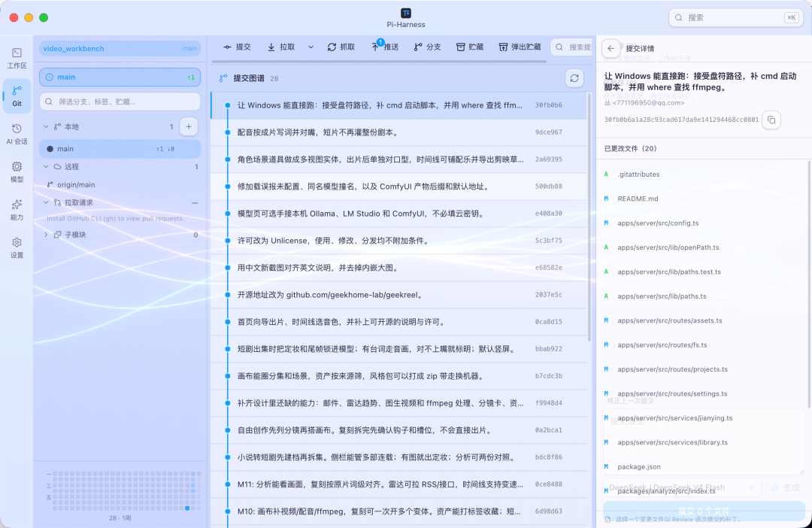
Task: Open the 能力 capabilities sidebar icon
Action: point(17,210)
